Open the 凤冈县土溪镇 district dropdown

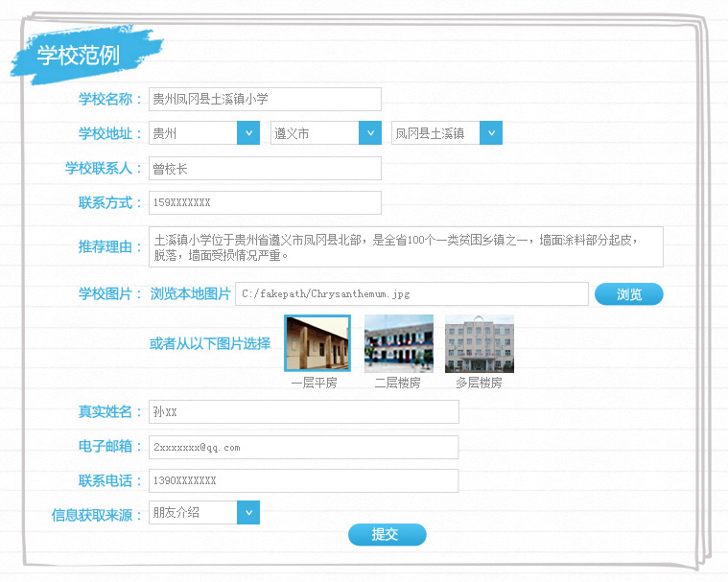pos(447,133)
